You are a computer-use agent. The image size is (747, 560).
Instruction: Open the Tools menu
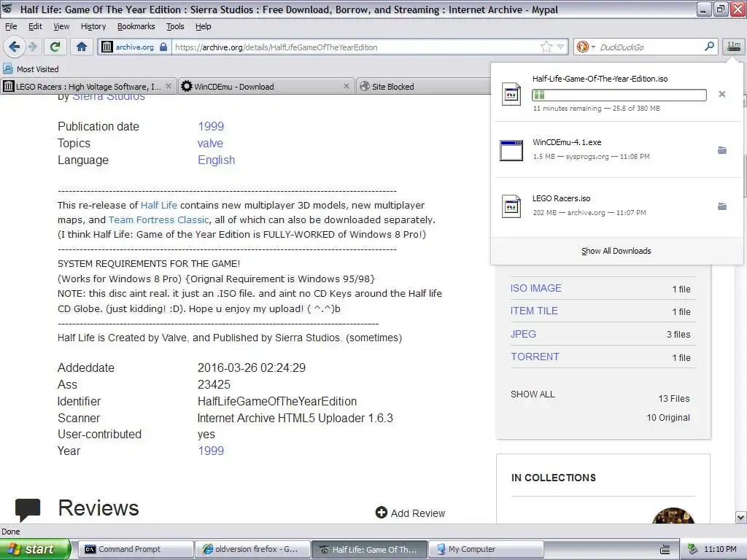(x=175, y=26)
